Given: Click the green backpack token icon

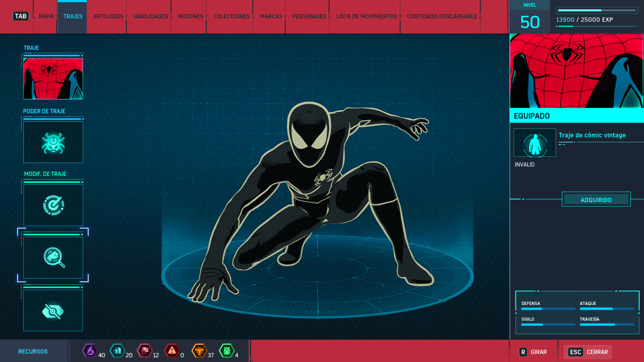Looking at the screenshot, I should [x=227, y=351].
